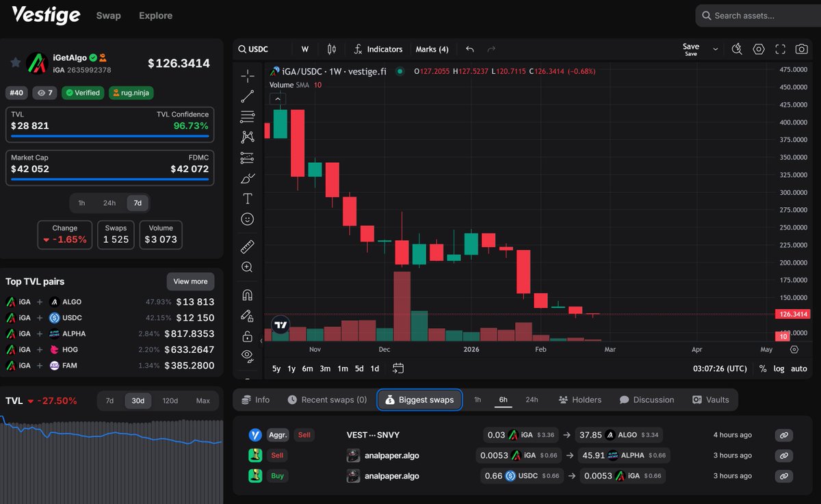Toggle percent price scale
The width and height of the screenshot is (821, 504).
tap(763, 369)
